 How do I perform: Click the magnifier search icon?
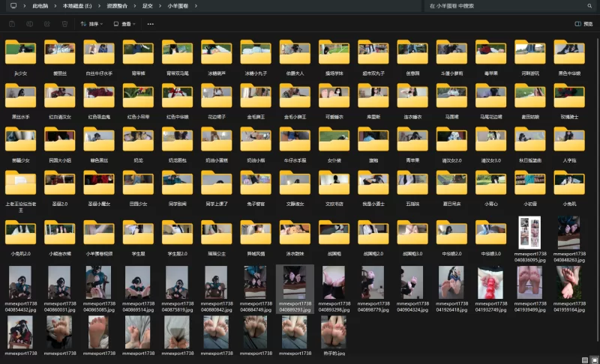pos(589,6)
